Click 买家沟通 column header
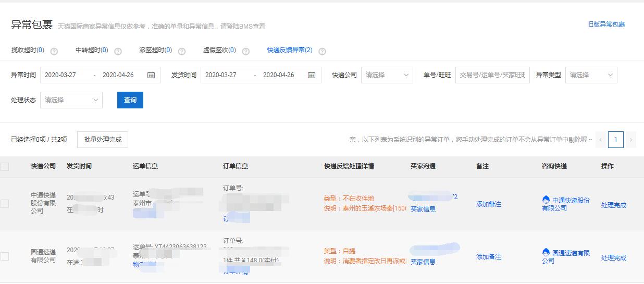This screenshot has height=284, width=644. pos(423,166)
